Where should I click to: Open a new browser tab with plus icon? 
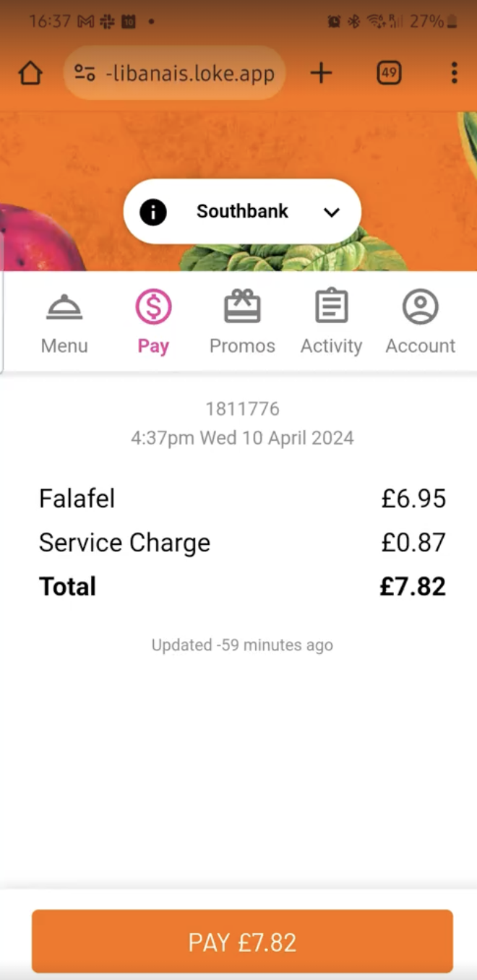(x=321, y=73)
